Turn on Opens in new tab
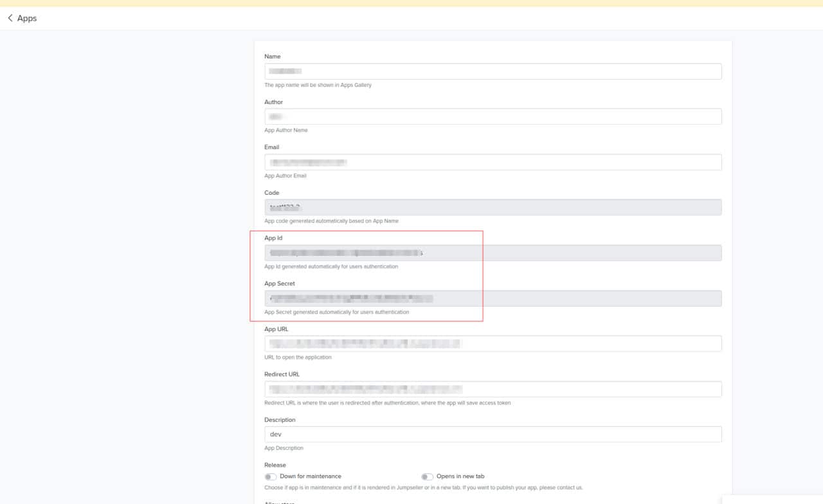The image size is (823, 504). click(428, 476)
